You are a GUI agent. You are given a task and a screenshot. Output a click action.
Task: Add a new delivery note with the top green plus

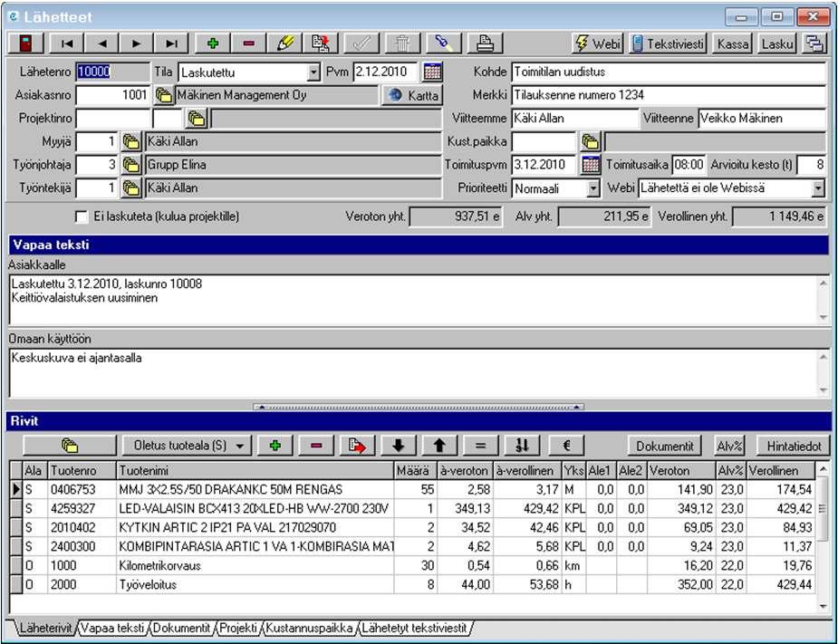click(x=213, y=43)
